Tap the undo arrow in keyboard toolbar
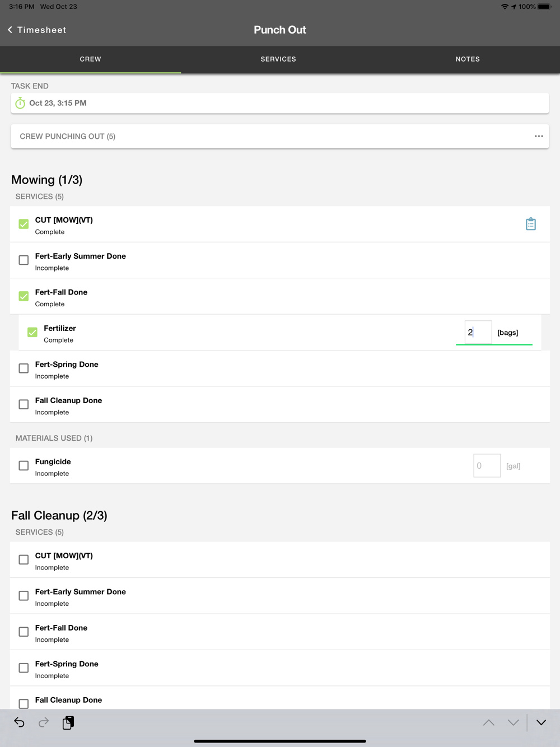 19,722
